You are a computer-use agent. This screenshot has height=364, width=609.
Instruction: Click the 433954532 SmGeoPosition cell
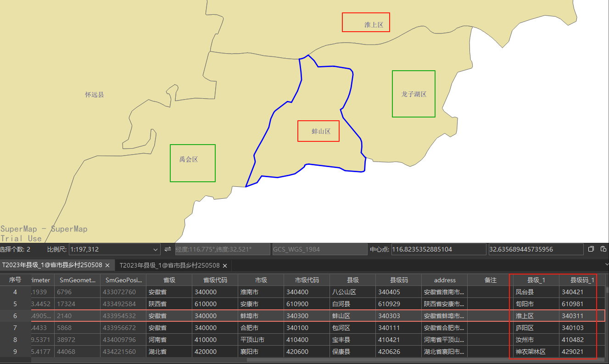pyautogui.click(x=123, y=316)
